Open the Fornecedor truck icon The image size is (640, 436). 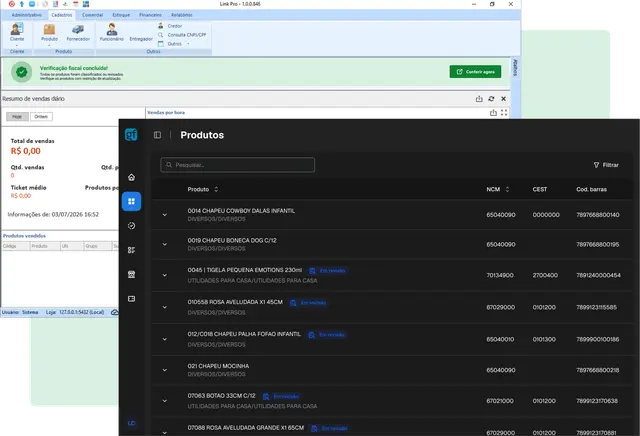coord(78,32)
